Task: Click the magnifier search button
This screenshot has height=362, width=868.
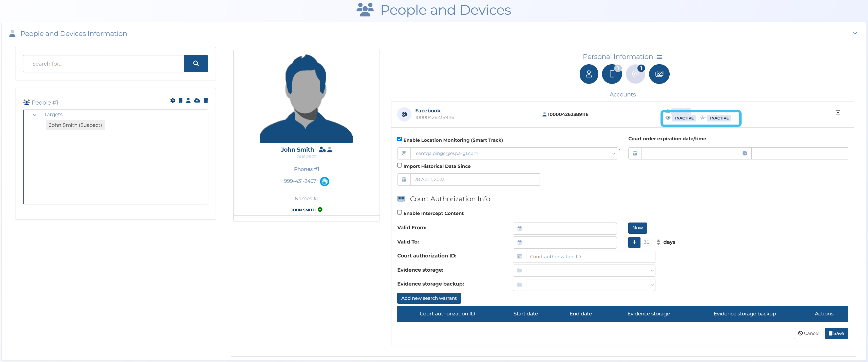Action: tap(196, 63)
